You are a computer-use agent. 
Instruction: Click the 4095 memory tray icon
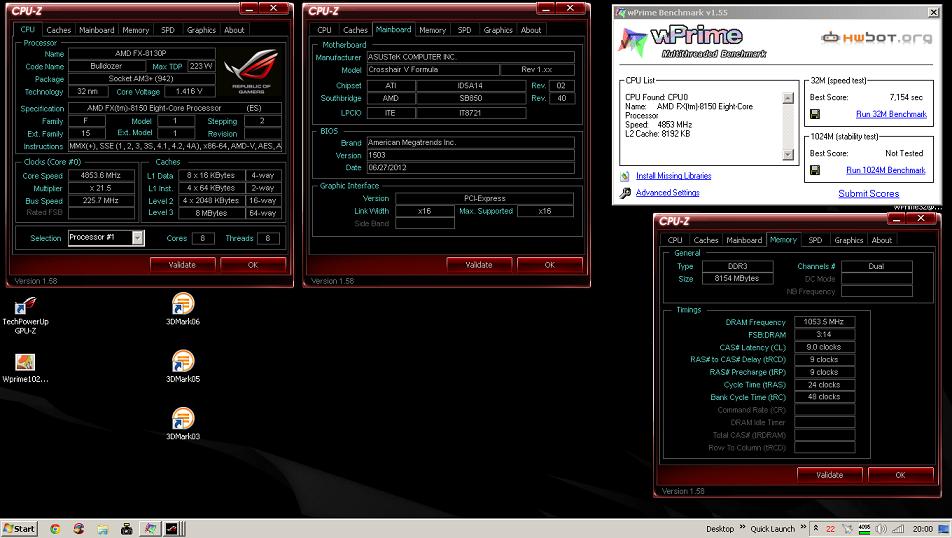coord(864,529)
